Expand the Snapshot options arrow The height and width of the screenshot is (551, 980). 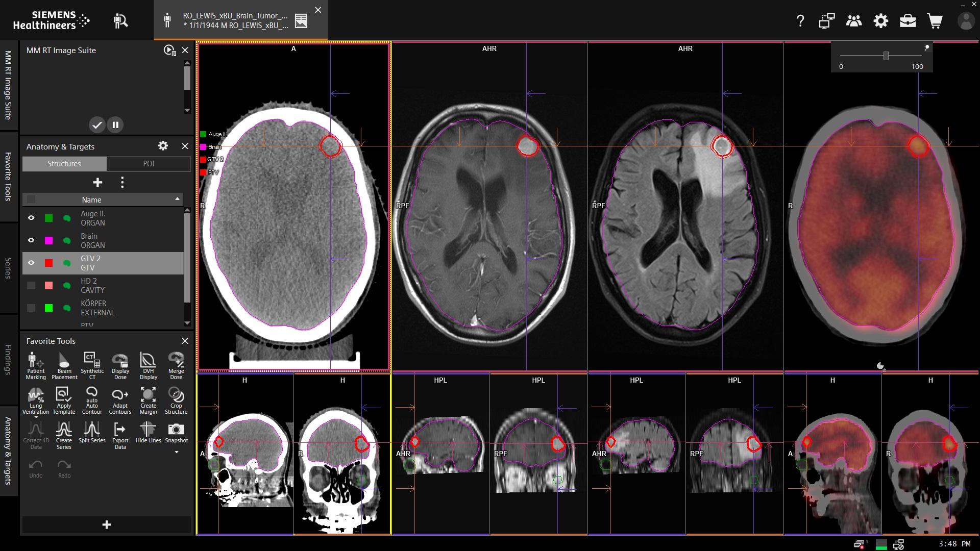click(177, 452)
